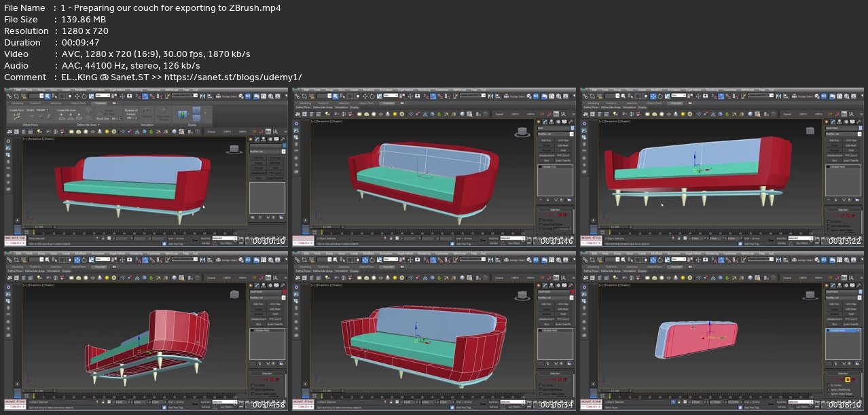The image size is (868, 415).
Task: Open the sanet.st blogs URL in Comment line
Action: [x=238, y=77]
